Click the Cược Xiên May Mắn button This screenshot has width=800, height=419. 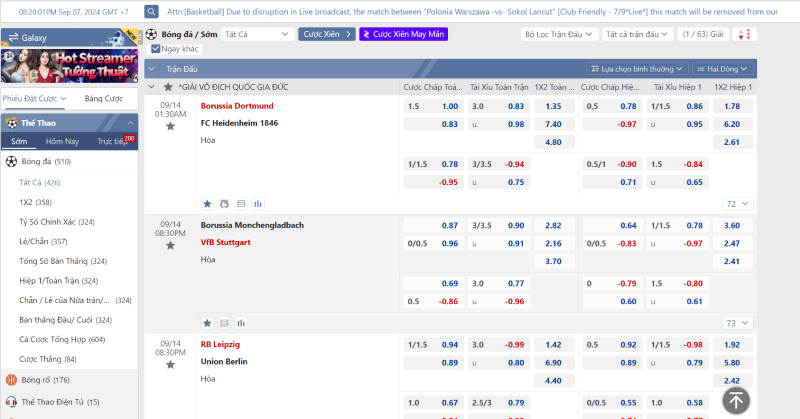[403, 34]
